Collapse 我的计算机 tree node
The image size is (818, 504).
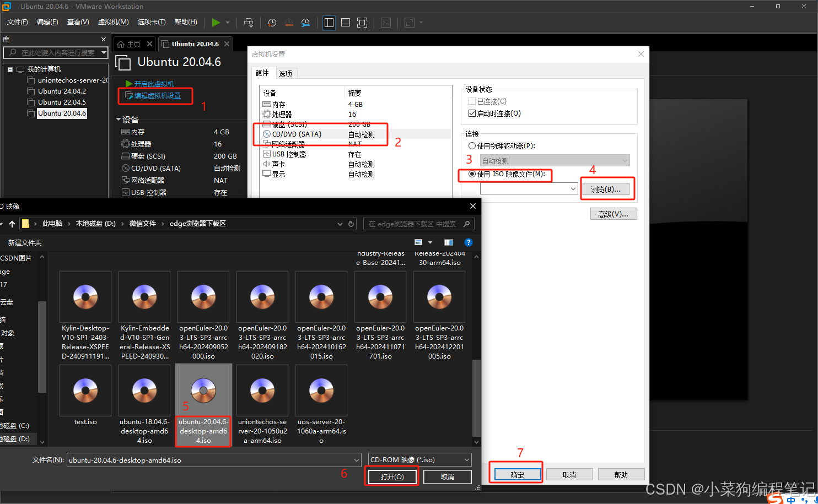10,69
